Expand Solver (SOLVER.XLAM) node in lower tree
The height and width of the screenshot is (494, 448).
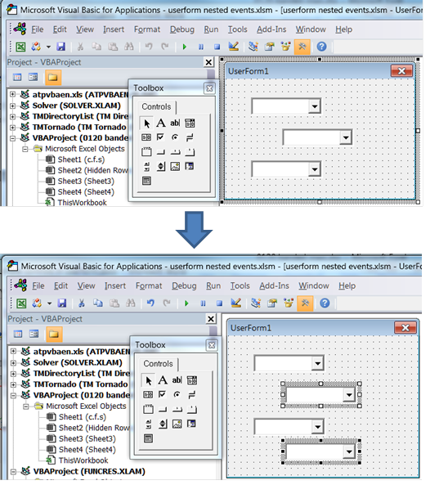point(13,362)
